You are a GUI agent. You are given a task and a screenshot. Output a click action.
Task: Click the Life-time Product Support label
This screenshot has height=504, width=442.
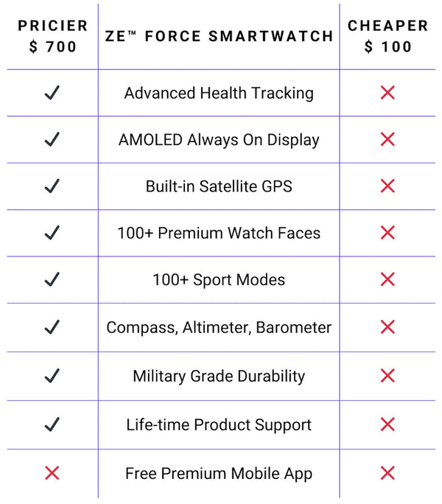[x=219, y=424]
